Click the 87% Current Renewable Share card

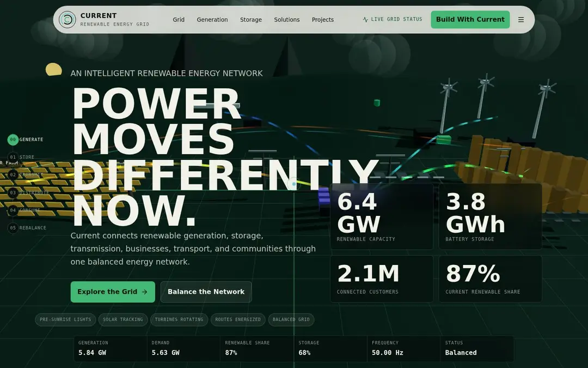491,279
